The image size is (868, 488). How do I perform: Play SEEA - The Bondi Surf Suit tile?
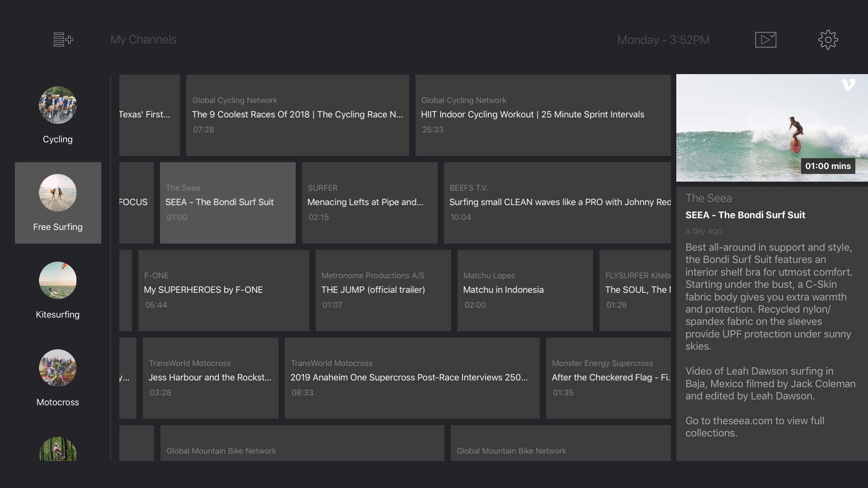227,203
